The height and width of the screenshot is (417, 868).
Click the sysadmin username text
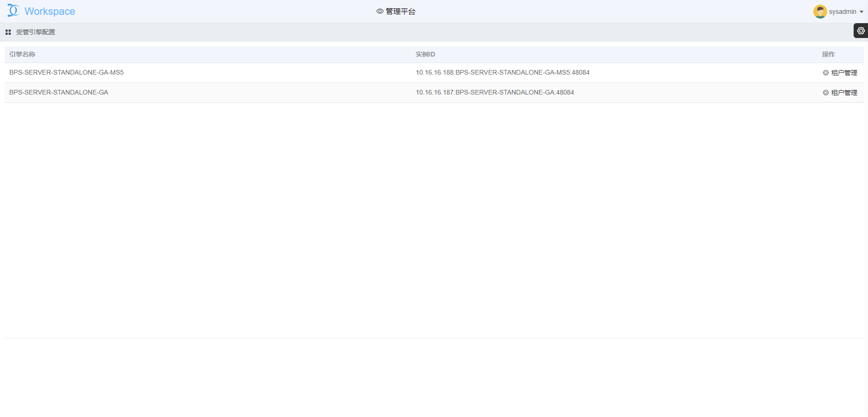click(842, 12)
